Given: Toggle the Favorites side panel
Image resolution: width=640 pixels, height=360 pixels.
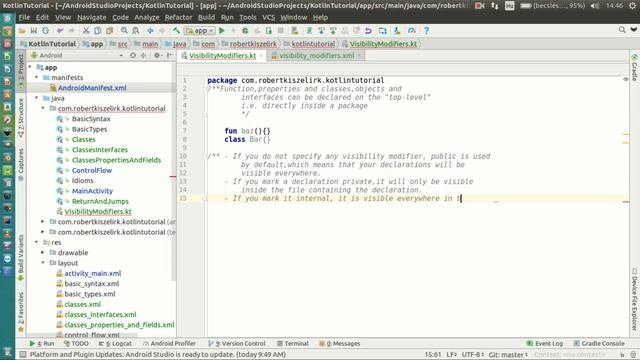Looking at the screenshot, I should point(21,312).
